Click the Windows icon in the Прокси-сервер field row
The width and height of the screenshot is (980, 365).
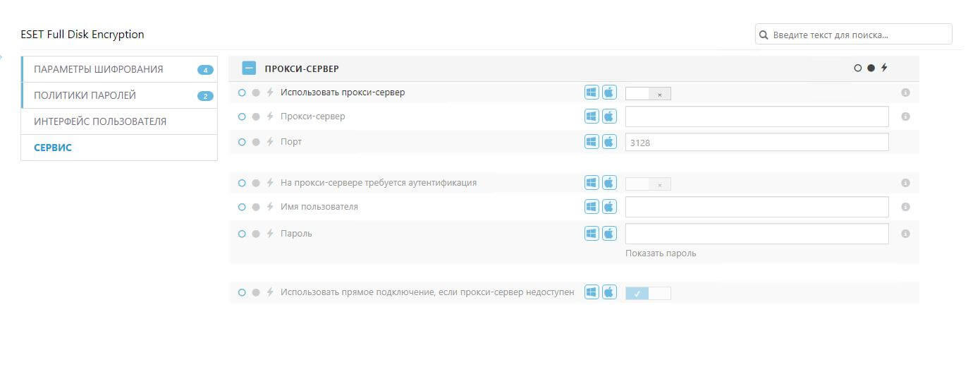(592, 116)
